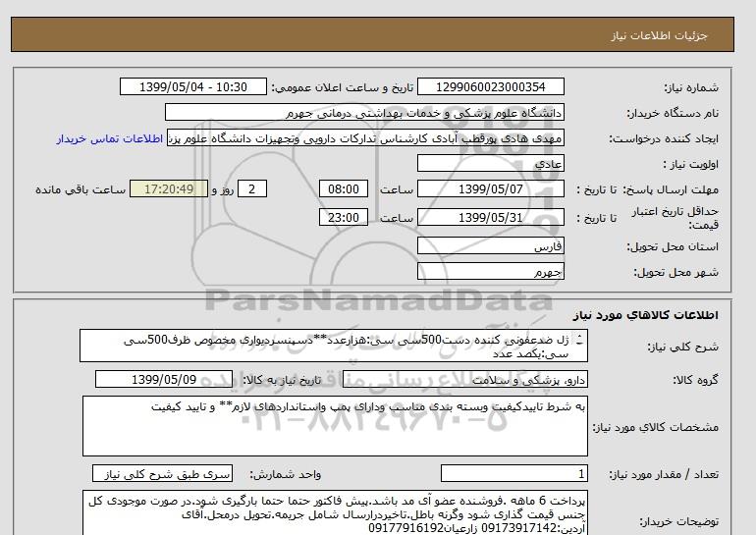Click the توضیحات خریدار label

pos(678,521)
